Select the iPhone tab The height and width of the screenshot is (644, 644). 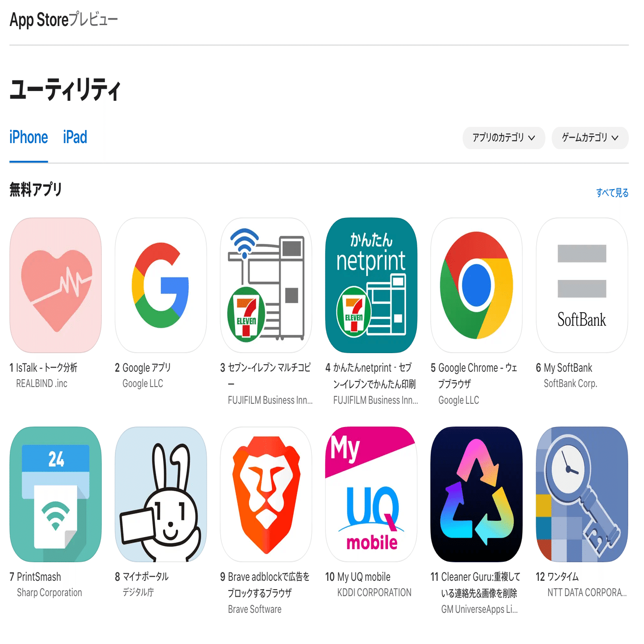click(29, 138)
